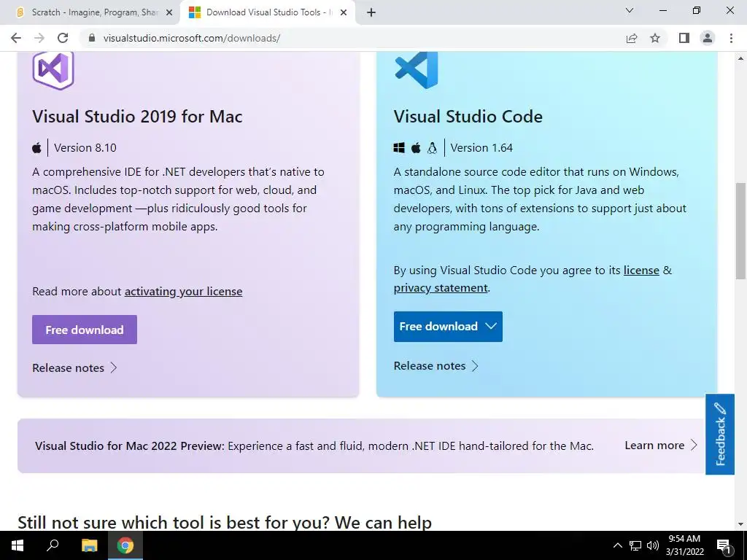
Task: Open the Chrome profile avatar
Action: 708,38
